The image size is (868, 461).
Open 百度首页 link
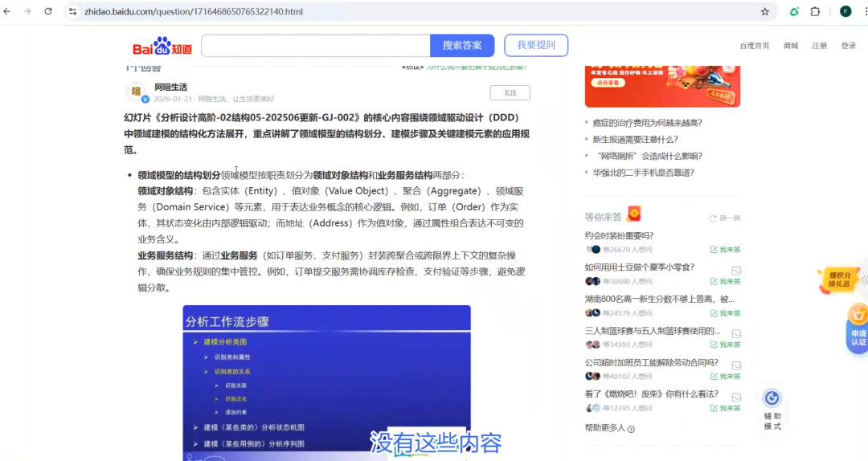click(755, 46)
